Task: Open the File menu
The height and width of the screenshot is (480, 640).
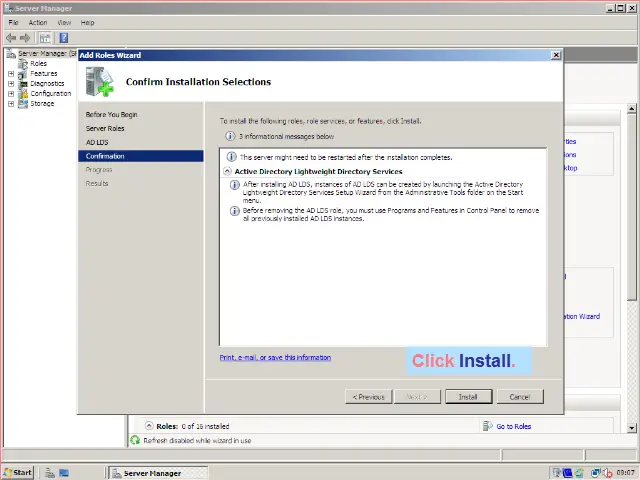Action: 13,23
